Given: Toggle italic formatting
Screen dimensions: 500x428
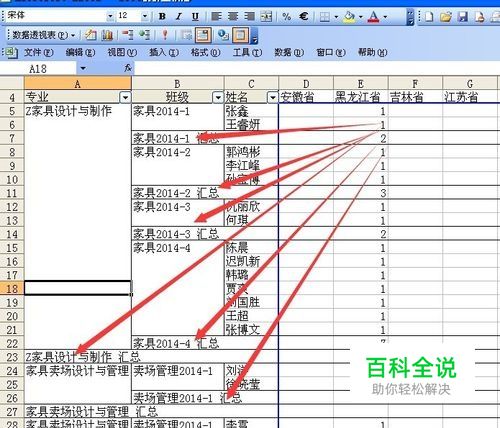Looking at the screenshot, I should pos(179,16).
